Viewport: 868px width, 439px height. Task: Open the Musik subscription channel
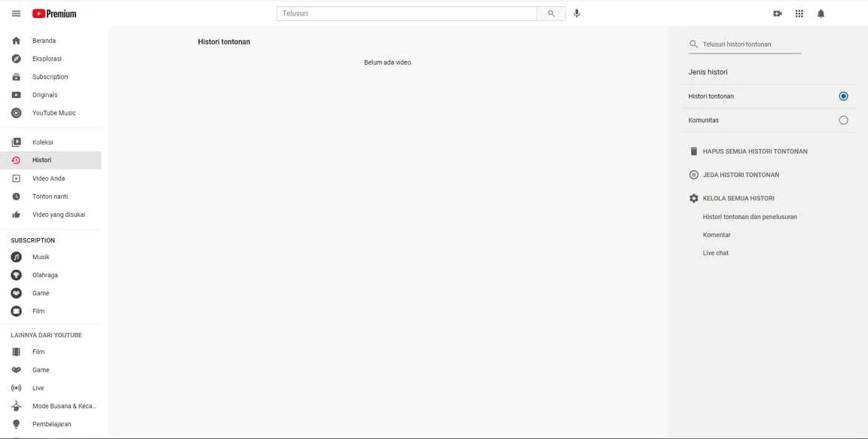(50, 257)
